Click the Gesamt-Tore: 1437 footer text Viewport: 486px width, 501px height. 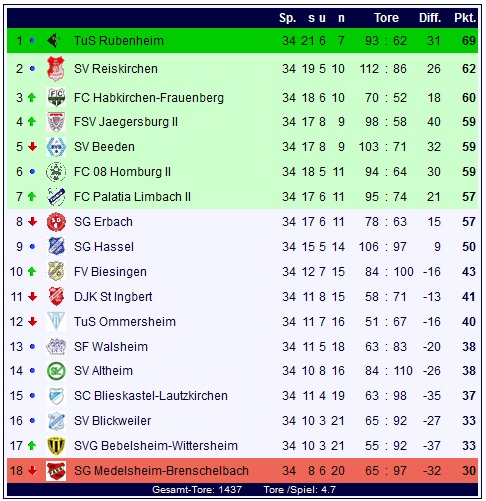[197, 490]
